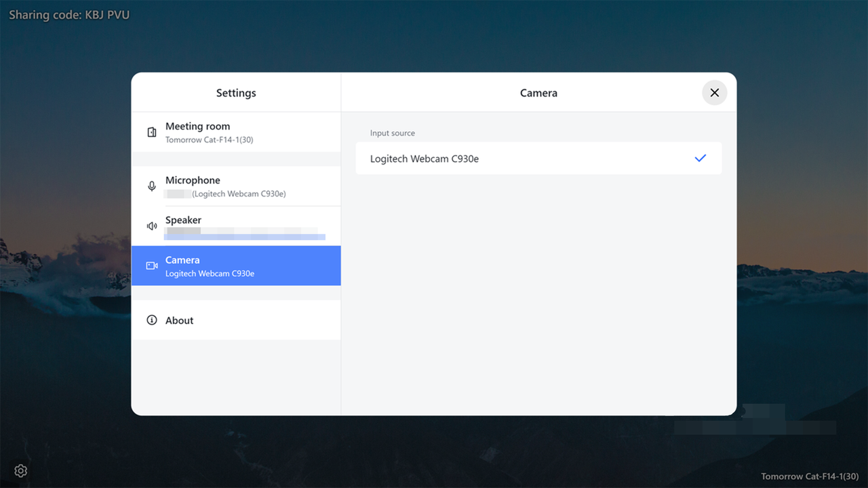This screenshot has height=488, width=868.
Task: Click the Microphone icon in sidebar
Action: click(152, 186)
